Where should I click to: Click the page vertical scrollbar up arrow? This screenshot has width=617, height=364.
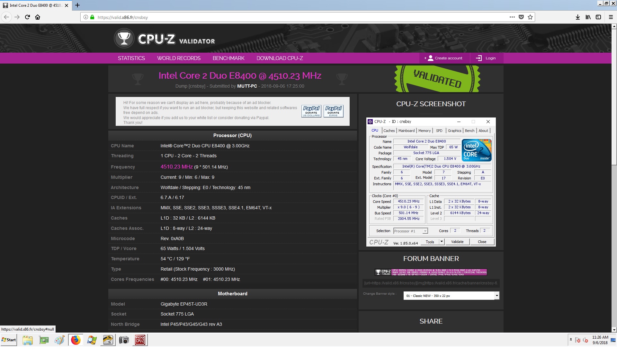point(614,26)
